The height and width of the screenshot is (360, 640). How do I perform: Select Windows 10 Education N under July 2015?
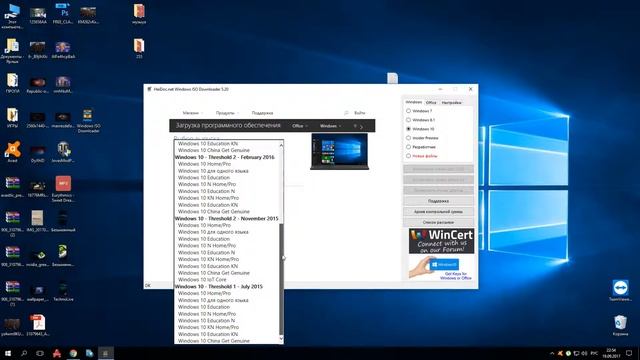[206, 320]
